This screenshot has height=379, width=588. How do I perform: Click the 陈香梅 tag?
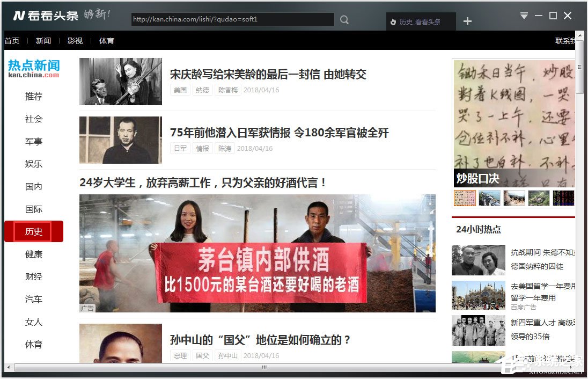pyautogui.click(x=227, y=90)
